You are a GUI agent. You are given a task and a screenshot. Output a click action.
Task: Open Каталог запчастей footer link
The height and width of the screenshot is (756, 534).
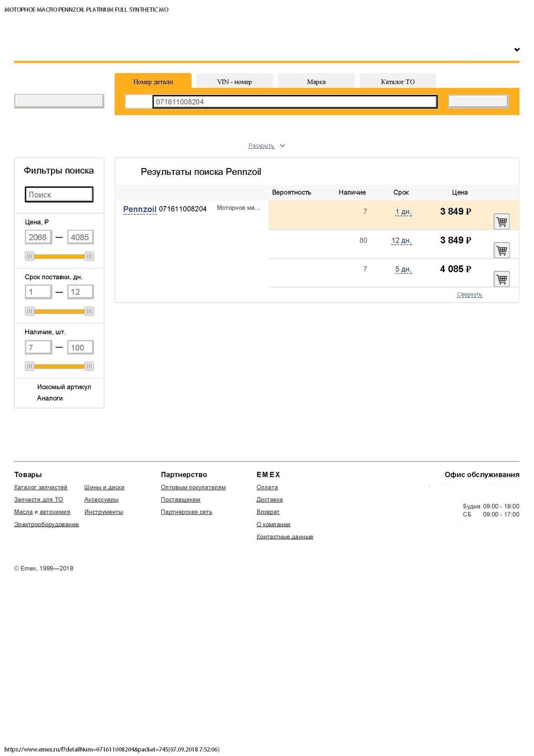(x=41, y=487)
